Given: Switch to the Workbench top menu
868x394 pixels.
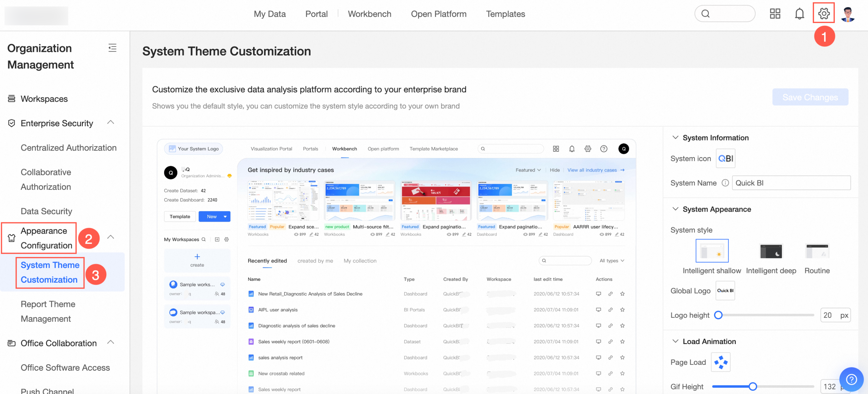Looking at the screenshot, I should 369,14.
